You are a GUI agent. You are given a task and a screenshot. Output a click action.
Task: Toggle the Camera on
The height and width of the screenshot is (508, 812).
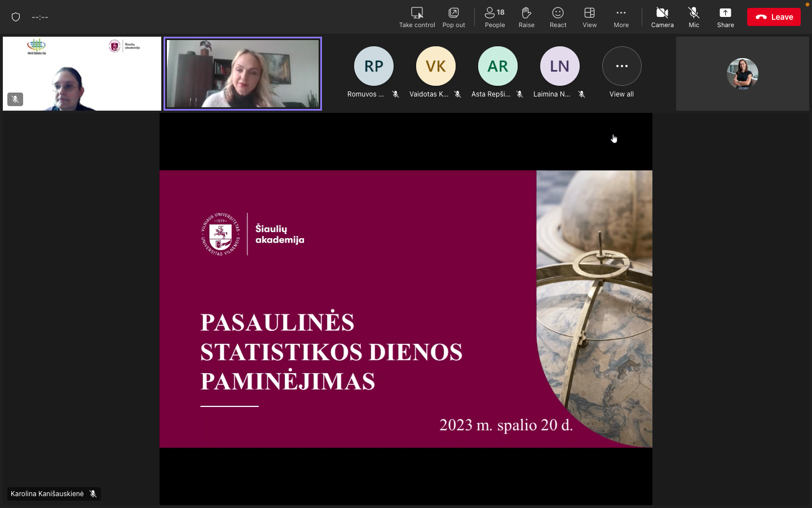(x=662, y=17)
